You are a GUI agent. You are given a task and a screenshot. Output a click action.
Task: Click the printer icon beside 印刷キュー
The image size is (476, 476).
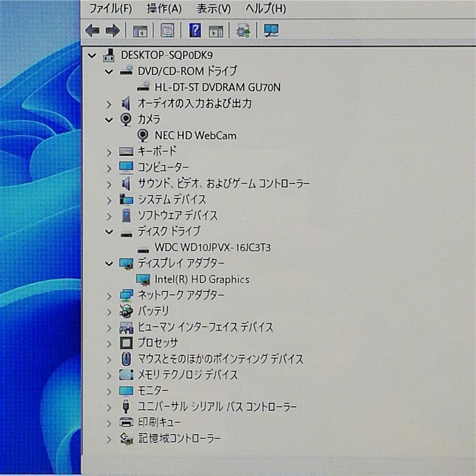point(126,422)
